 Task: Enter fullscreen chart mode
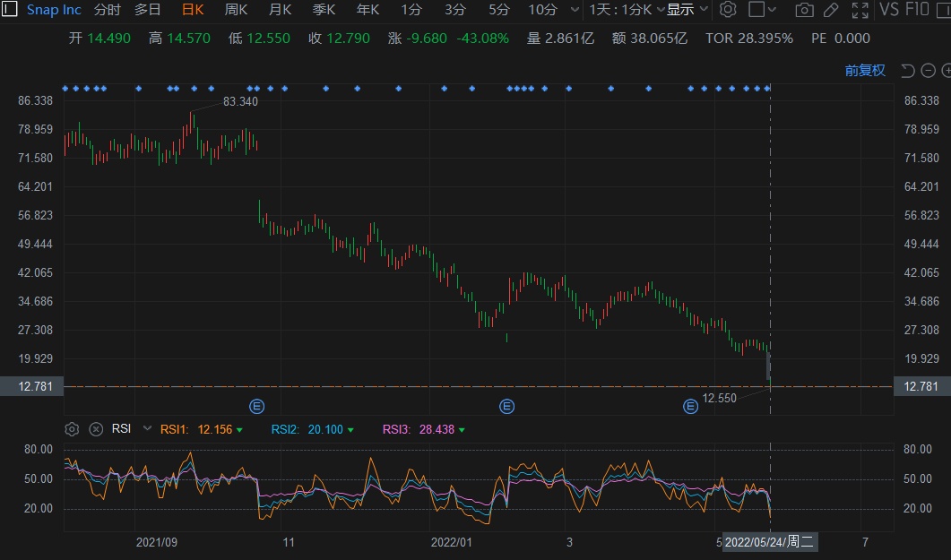pos(860,10)
